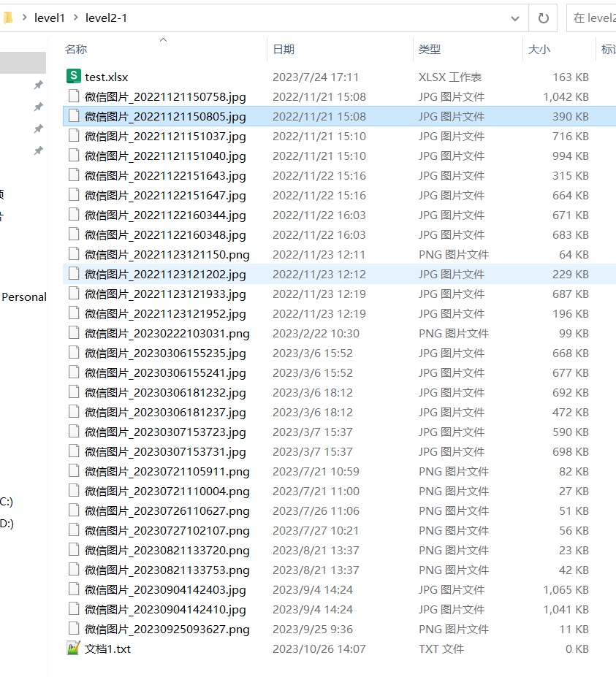Expand chevron between level1 and level2-1
This screenshot has width=616, height=677.
[76, 18]
